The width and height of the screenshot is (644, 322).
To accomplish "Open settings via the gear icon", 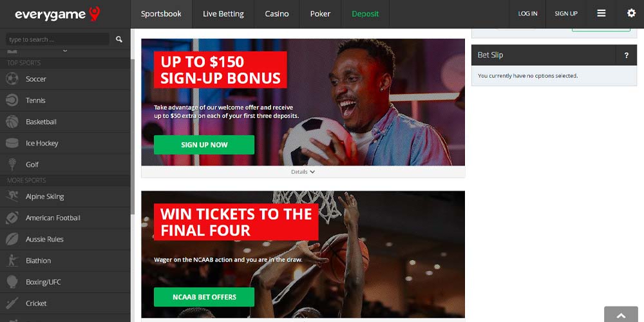I will [x=631, y=13].
